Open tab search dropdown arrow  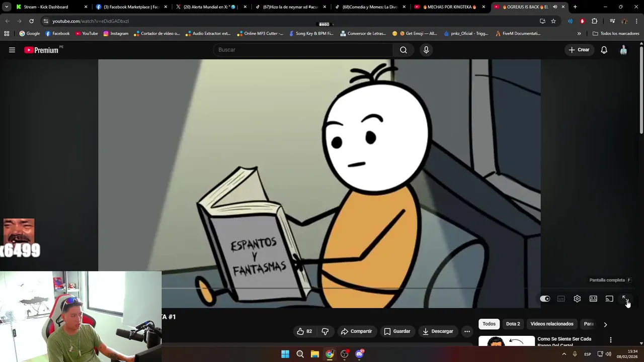point(7,7)
